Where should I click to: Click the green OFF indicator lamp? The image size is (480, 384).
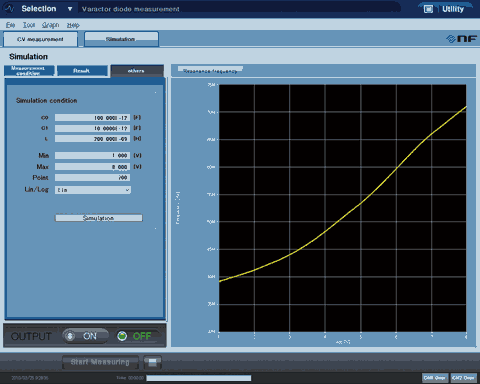tap(122, 336)
